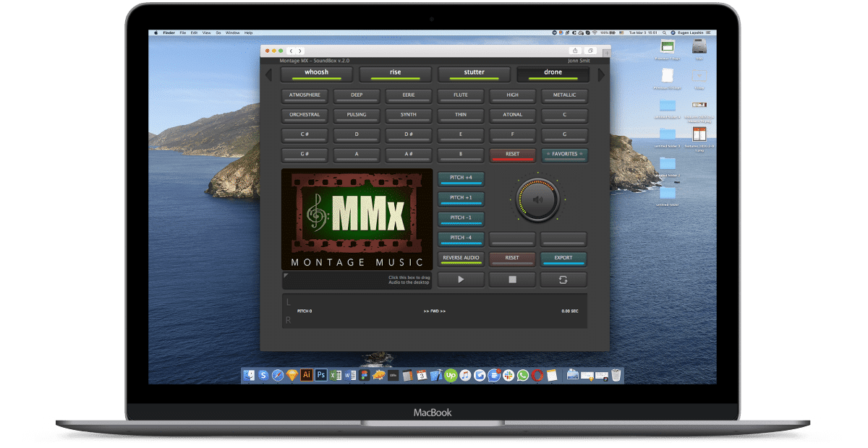Go to previous sound category with left arrow
The width and height of the screenshot is (868, 448).
(268, 74)
